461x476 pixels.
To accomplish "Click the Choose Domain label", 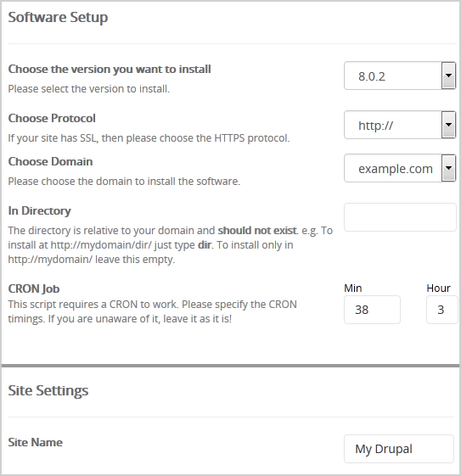I will [x=50, y=161].
